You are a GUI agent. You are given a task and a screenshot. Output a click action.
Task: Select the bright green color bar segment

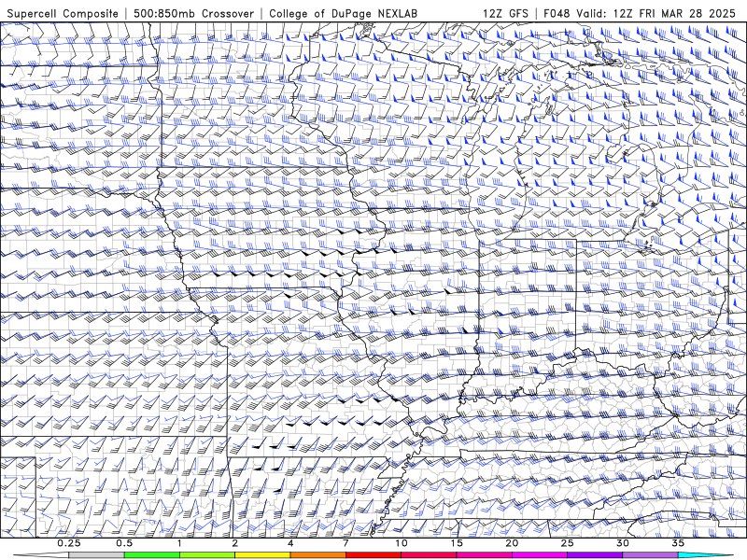tap(152, 555)
